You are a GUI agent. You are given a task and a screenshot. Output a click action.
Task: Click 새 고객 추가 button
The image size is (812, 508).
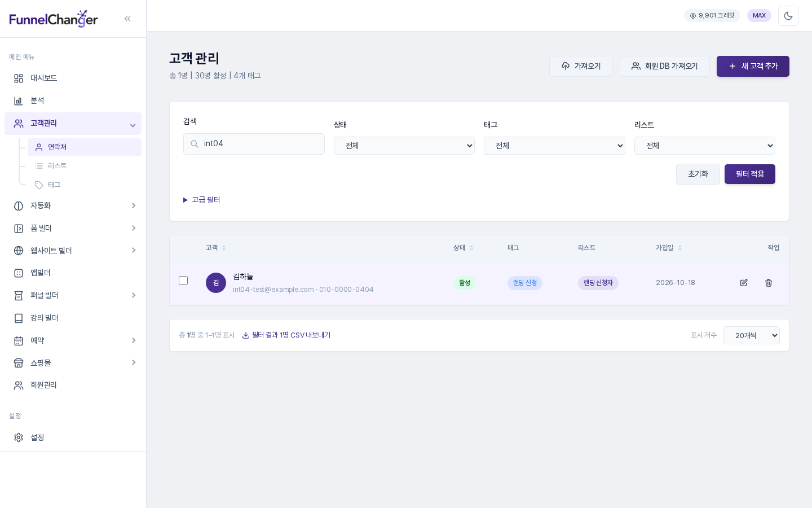coord(753,66)
